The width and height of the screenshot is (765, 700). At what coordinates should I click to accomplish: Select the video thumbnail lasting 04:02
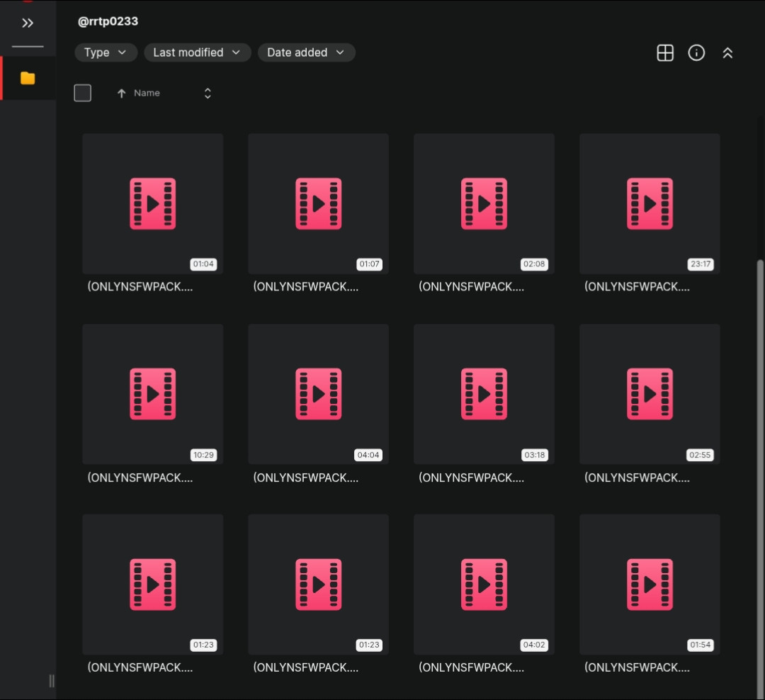(484, 585)
